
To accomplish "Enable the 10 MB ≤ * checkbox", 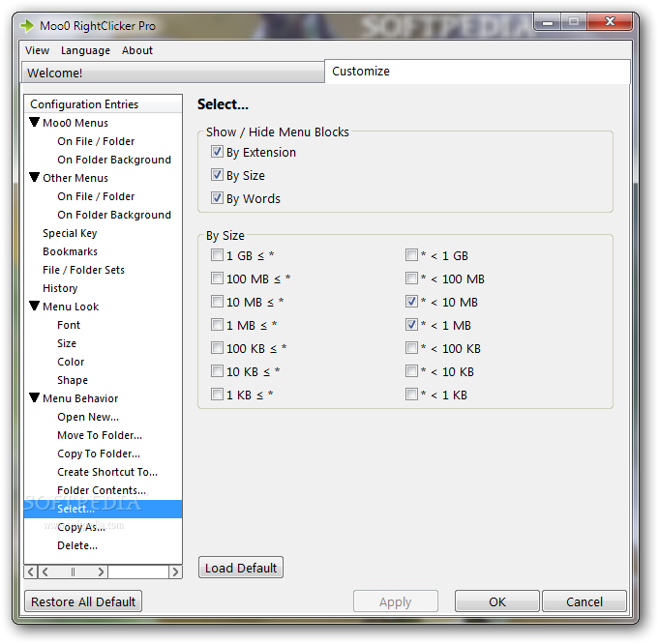I will (217, 301).
